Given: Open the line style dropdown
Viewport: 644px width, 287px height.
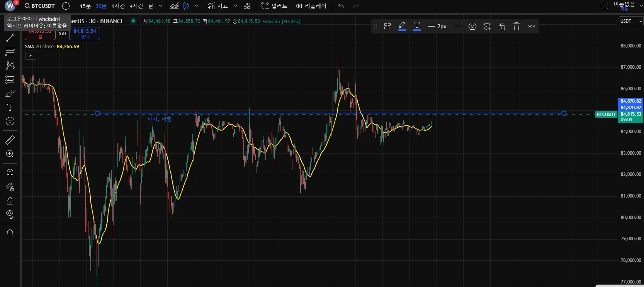Looking at the screenshot, I should coord(458,26).
